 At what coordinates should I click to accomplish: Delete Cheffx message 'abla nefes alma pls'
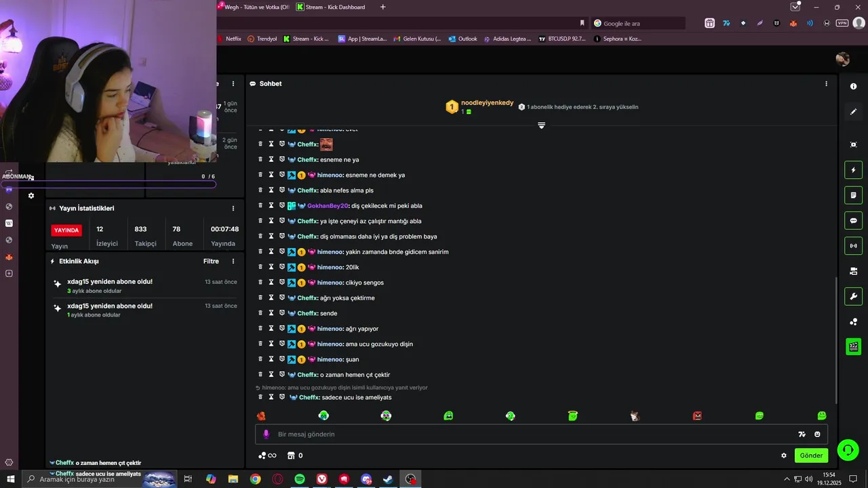(x=260, y=190)
